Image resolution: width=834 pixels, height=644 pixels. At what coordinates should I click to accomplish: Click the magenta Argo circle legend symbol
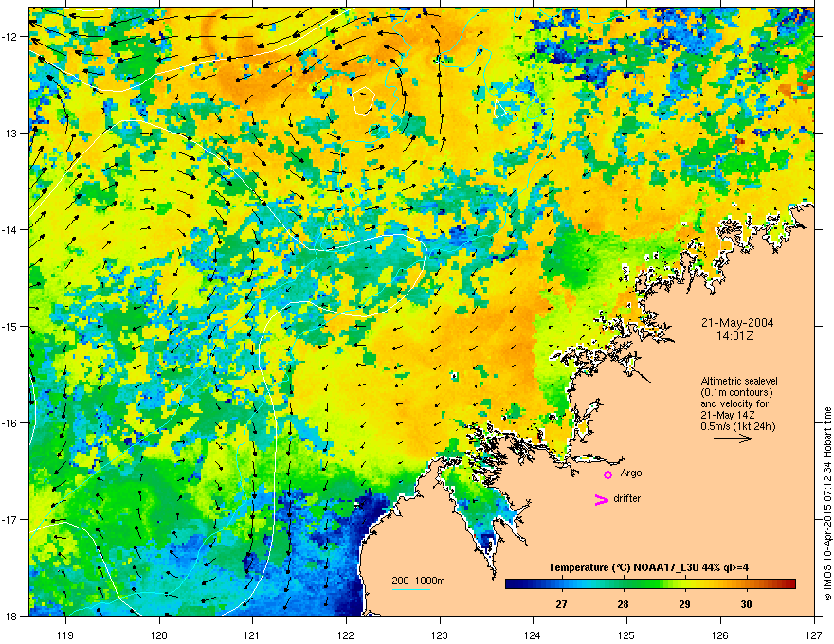pyautogui.click(x=607, y=474)
